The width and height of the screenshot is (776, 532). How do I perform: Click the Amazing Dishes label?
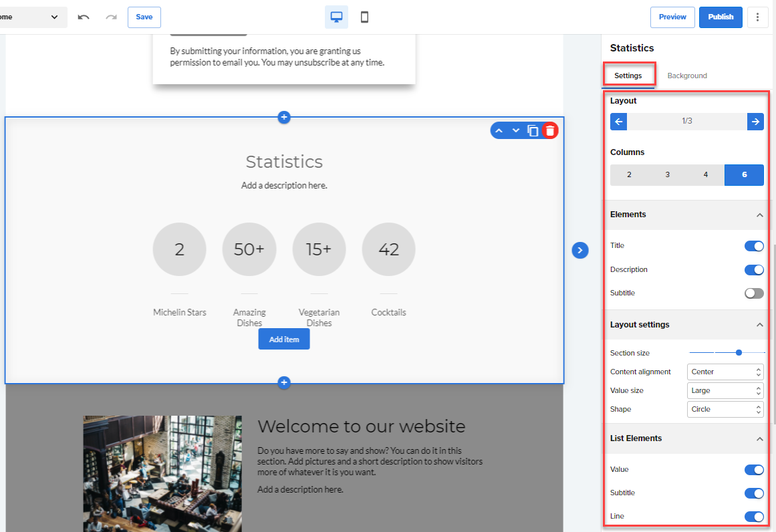(249, 317)
